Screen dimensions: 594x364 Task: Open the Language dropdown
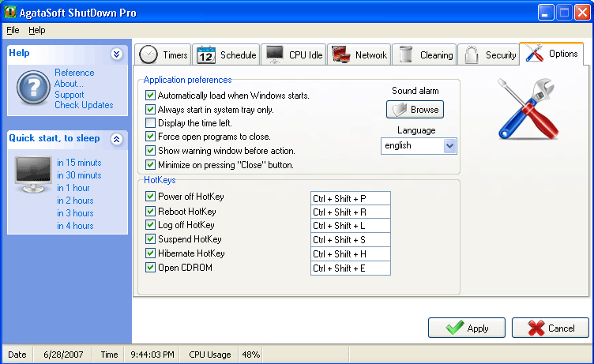449,146
